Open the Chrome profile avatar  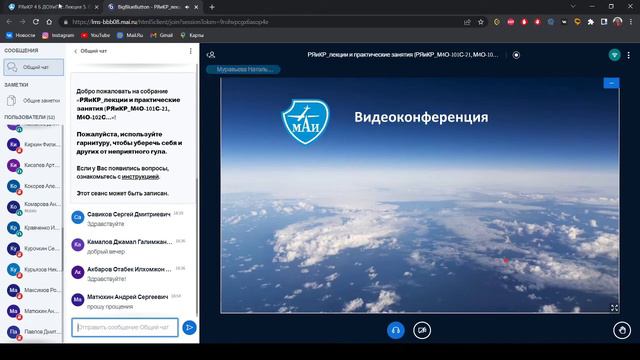618,22
